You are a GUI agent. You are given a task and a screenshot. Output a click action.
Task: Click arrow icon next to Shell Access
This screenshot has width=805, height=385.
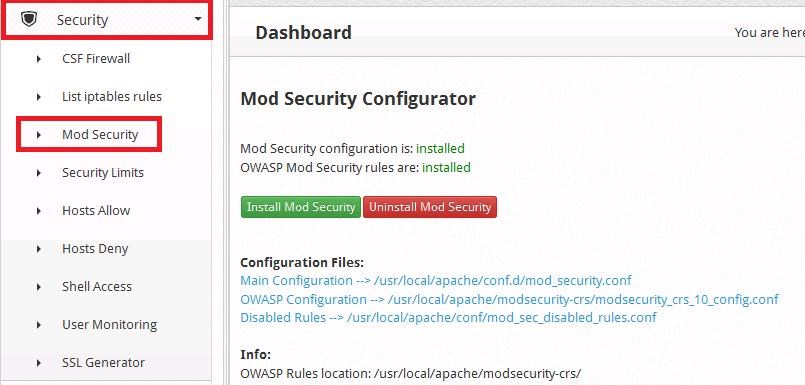coord(39,286)
